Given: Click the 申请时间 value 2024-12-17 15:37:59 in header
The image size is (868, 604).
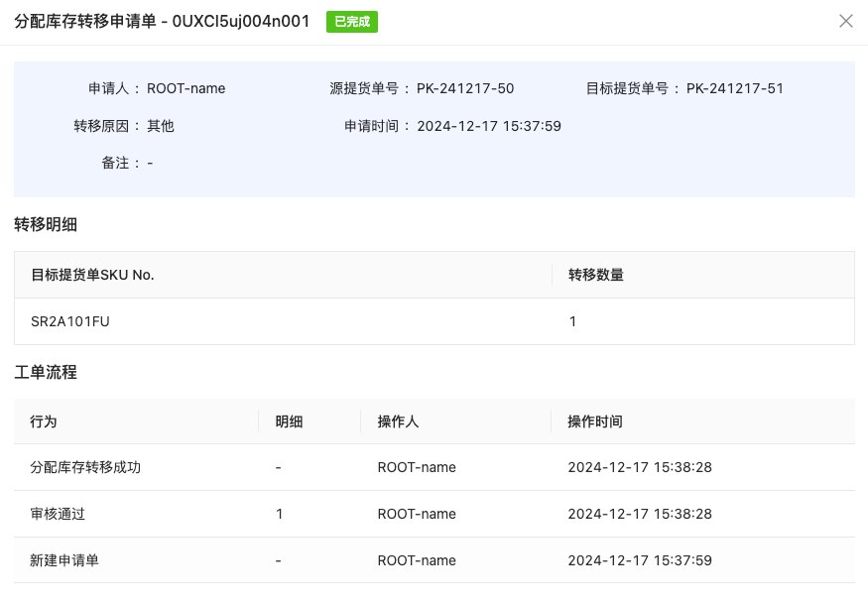Looking at the screenshot, I should coord(489,126).
